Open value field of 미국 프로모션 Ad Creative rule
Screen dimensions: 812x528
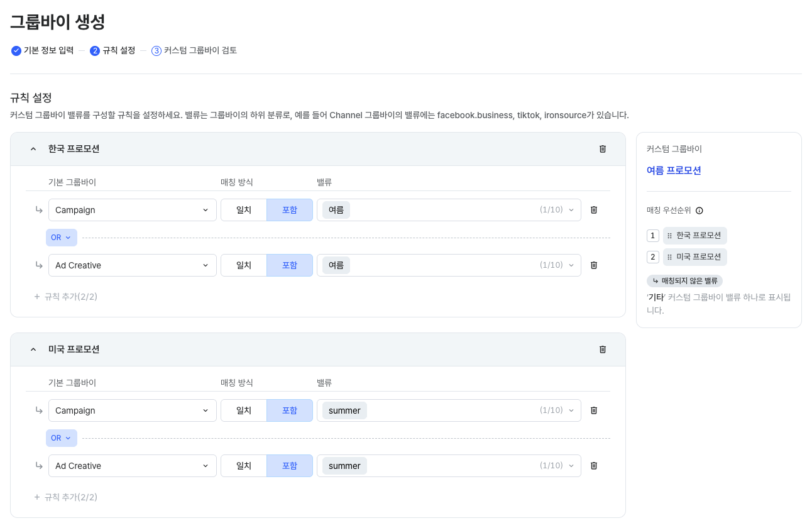(x=449, y=466)
